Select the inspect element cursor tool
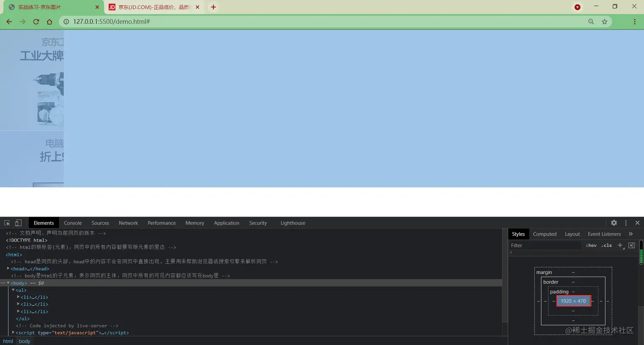 6,223
